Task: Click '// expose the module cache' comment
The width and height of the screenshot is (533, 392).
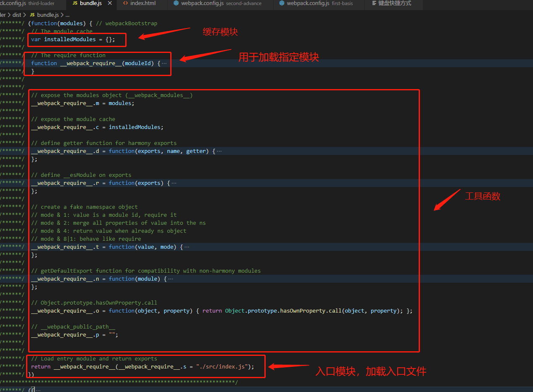Action: pos(73,119)
